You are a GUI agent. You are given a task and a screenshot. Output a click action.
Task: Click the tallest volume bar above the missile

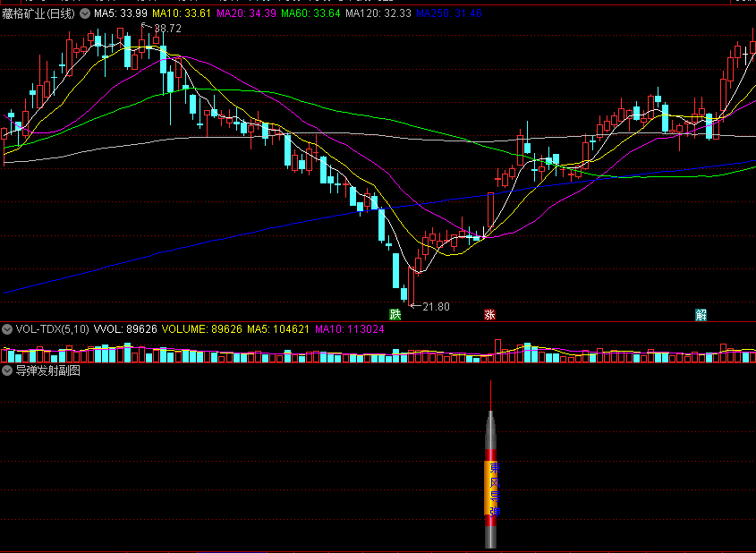pyautogui.click(x=497, y=351)
